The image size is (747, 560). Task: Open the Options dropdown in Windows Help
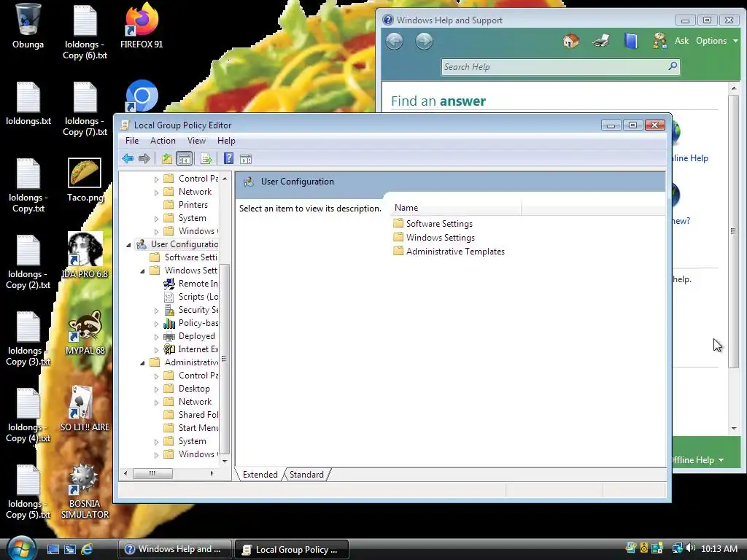click(716, 41)
